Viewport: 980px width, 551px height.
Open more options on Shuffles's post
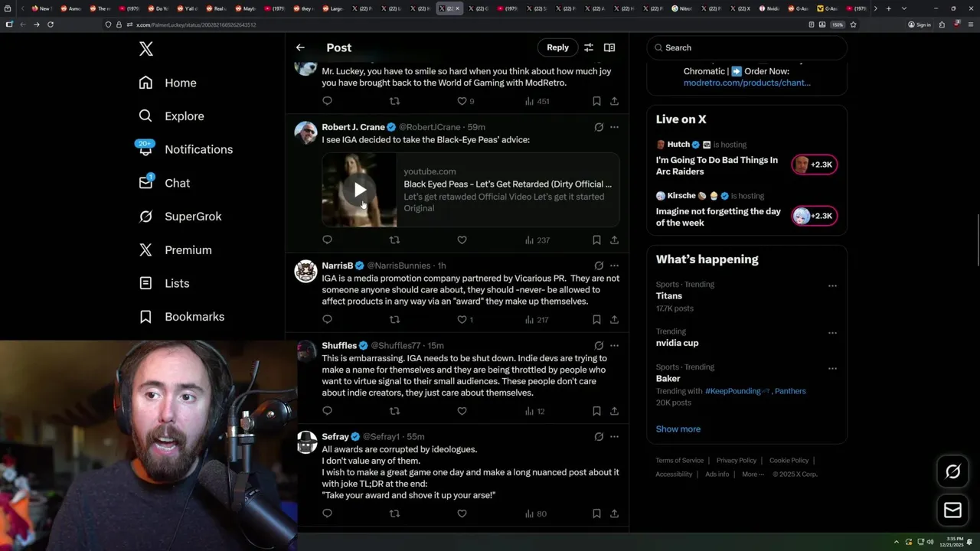pyautogui.click(x=614, y=346)
